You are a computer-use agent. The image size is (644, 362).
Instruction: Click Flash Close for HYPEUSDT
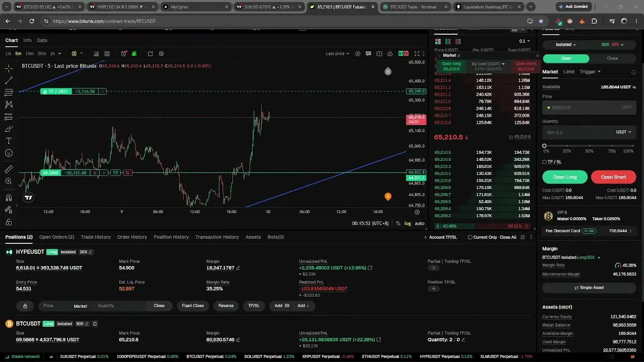point(193,306)
